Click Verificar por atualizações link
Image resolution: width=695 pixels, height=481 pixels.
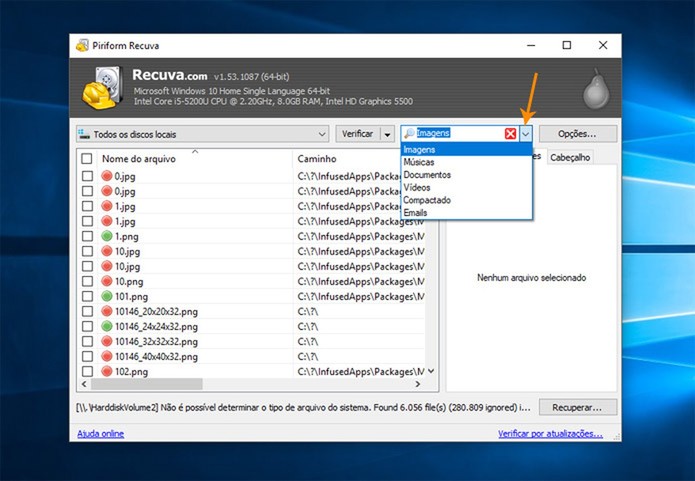tap(550, 434)
